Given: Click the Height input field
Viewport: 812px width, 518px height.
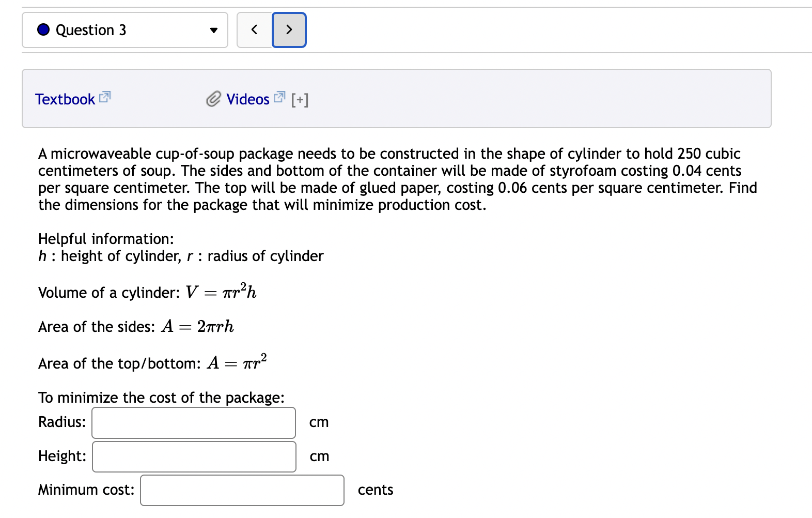Looking at the screenshot, I should (x=194, y=456).
